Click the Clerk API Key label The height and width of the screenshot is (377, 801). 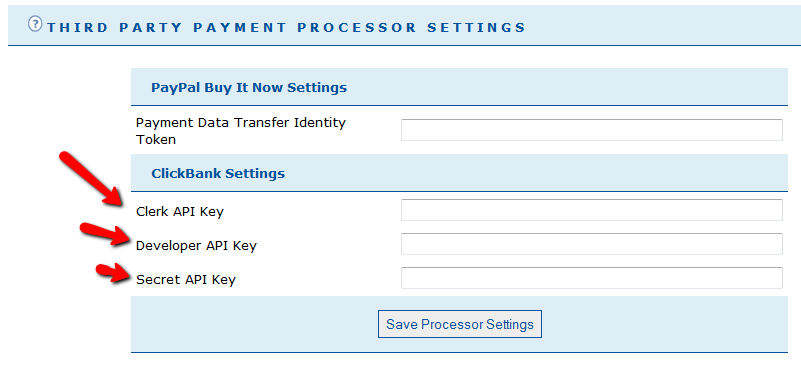(180, 211)
